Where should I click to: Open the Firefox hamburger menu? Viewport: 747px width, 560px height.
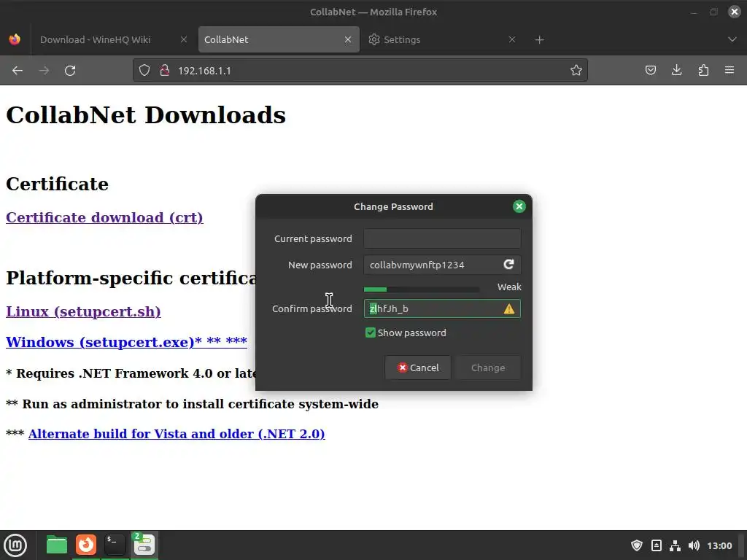pos(729,71)
